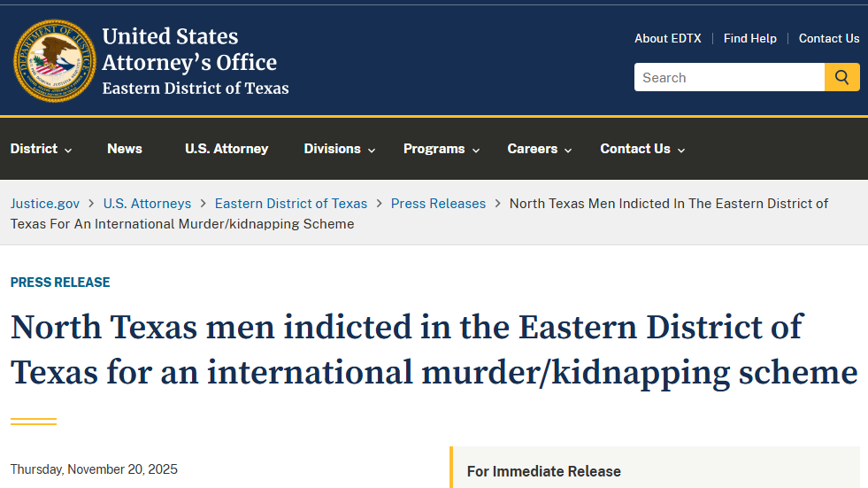Screen dimensions: 868x488
Task: Open the Contact Us header link
Action: pos(829,38)
